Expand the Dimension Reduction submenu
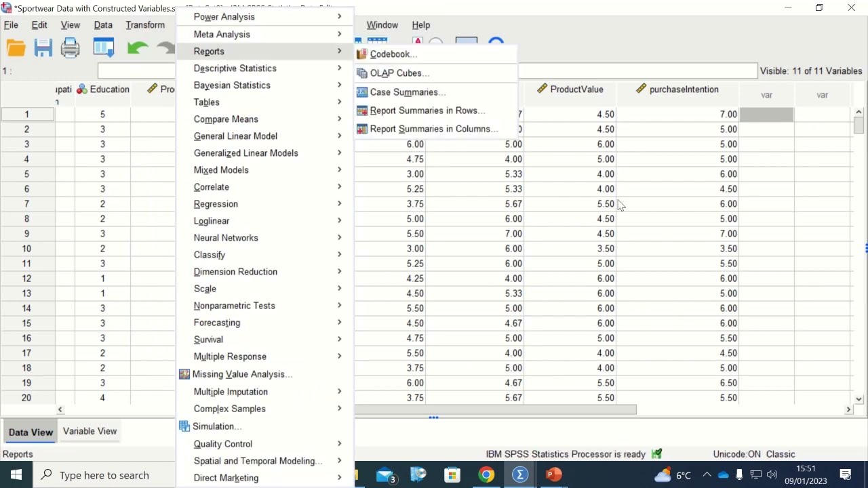868x488 pixels. pos(265,272)
